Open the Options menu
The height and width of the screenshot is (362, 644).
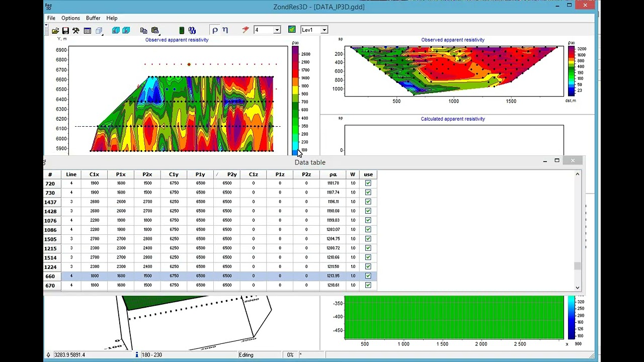pyautogui.click(x=70, y=18)
